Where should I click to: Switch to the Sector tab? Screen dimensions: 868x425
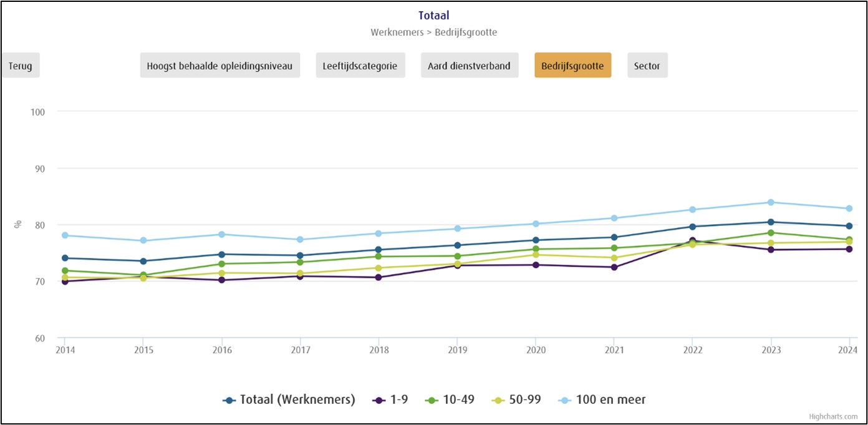click(647, 66)
